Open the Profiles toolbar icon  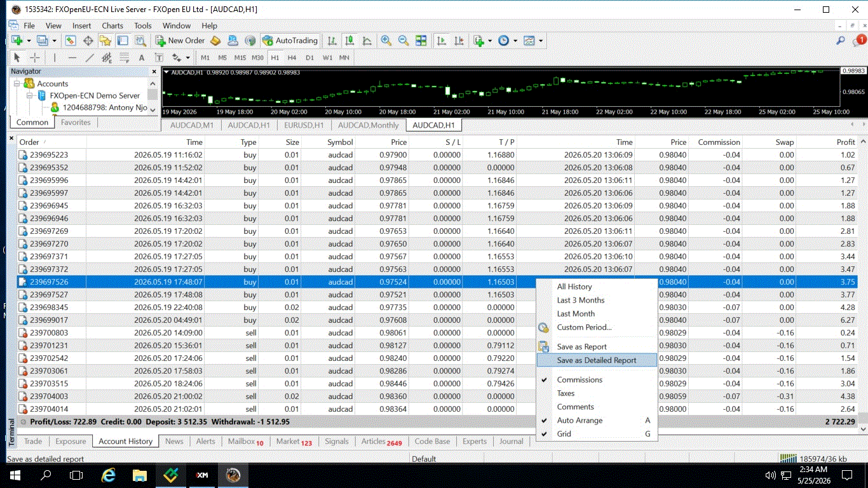[42, 41]
